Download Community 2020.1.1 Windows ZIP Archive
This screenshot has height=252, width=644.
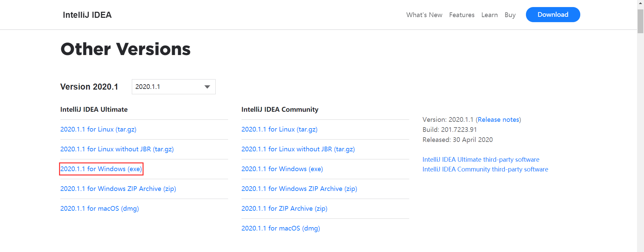[x=299, y=189]
